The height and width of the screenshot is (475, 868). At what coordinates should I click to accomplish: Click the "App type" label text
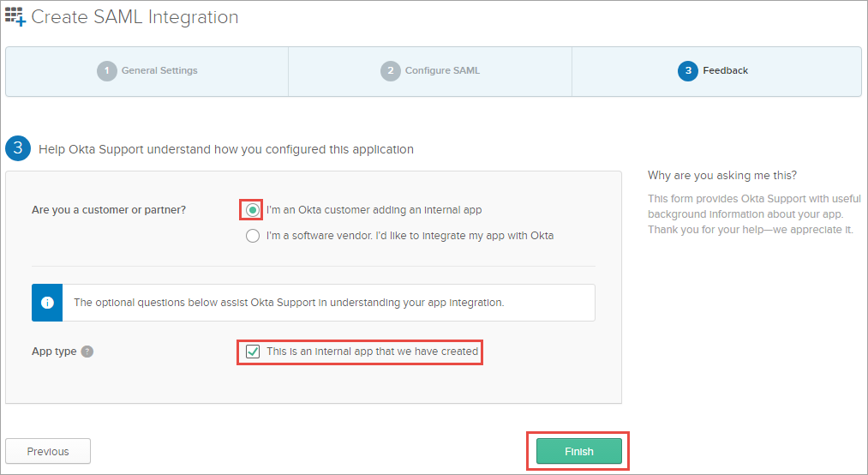point(54,352)
